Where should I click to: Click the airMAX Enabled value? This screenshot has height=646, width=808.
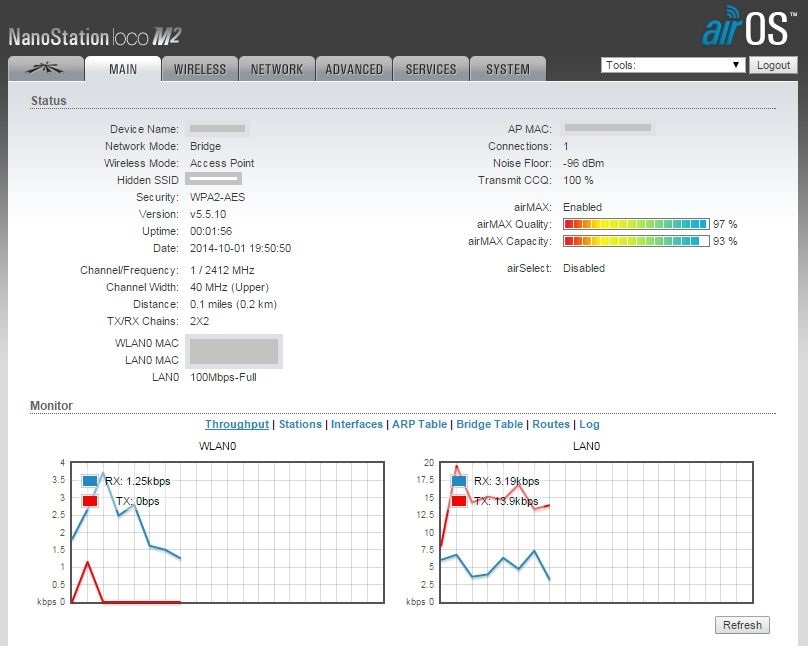tap(582, 207)
